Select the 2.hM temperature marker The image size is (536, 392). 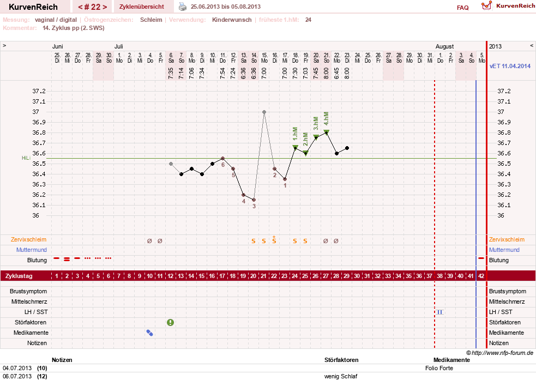tap(305, 153)
